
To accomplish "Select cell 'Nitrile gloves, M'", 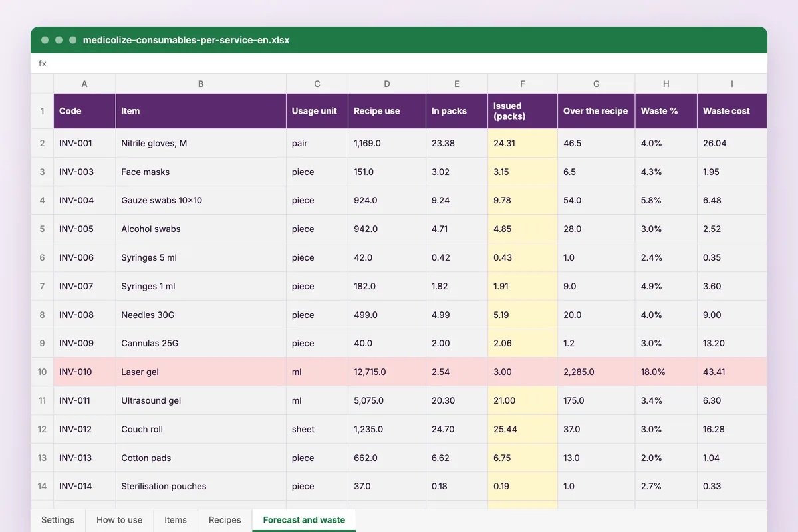I will click(201, 143).
